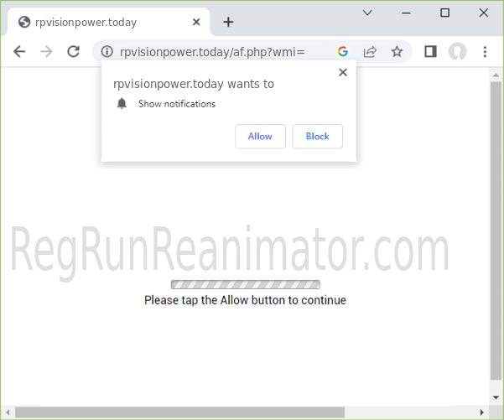Reload the current page

(x=73, y=51)
